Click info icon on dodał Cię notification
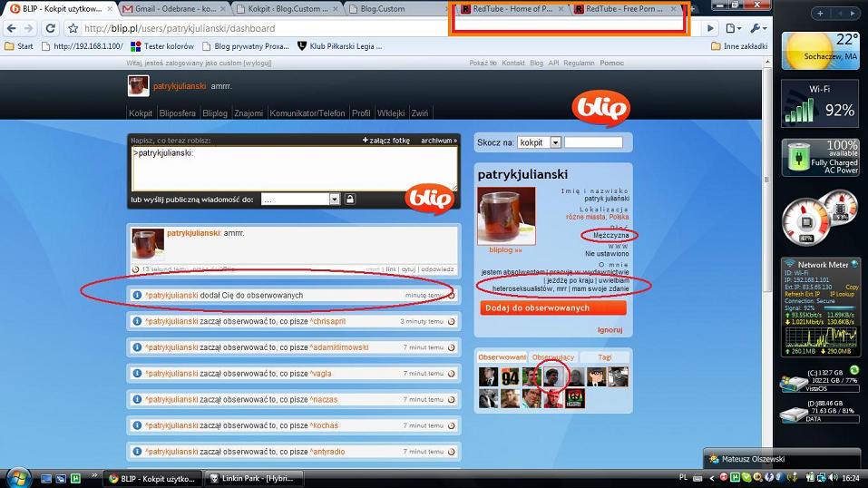The image size is (868, 488). (137, 295)
